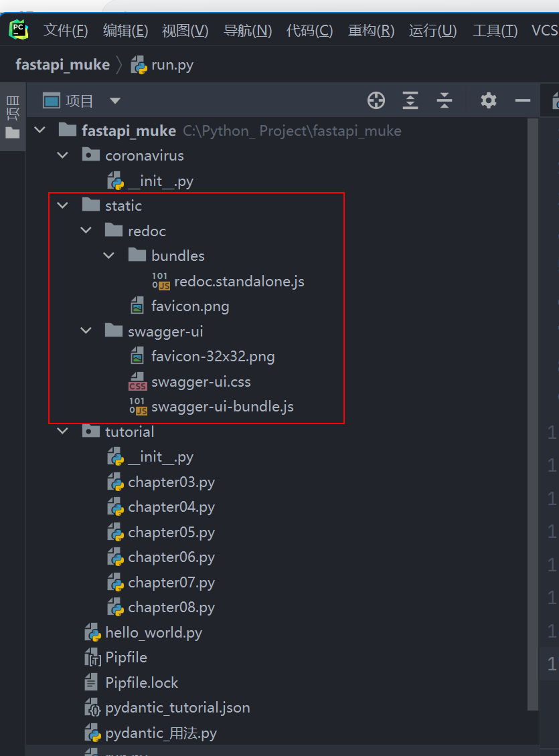Viewport: 559px width, 756px height.
Task: Open the 工具(T) menu
Action: [495, 31]
